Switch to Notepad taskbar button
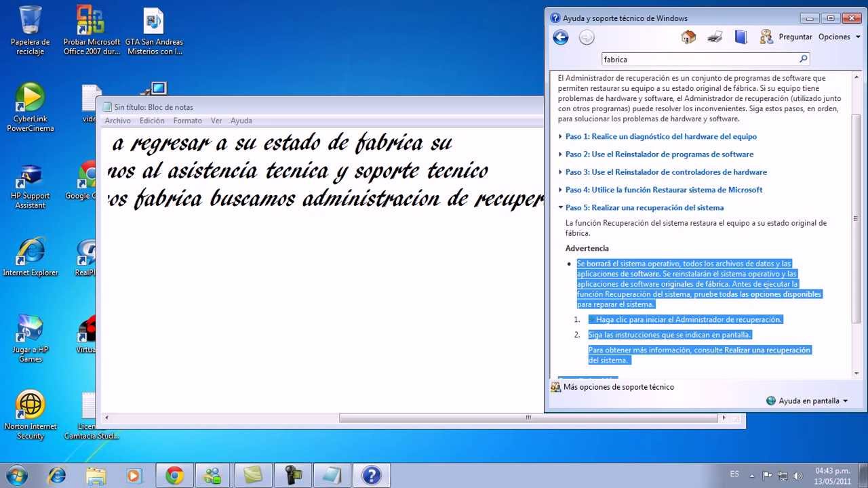Image resolution: width=868 pixels, height=488 pixels. 332,476
